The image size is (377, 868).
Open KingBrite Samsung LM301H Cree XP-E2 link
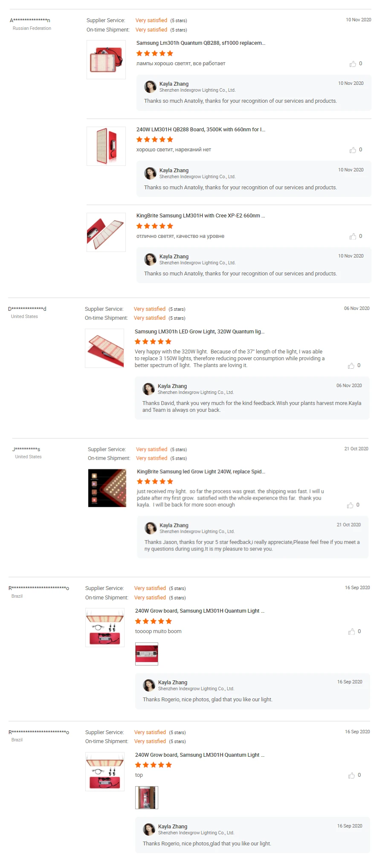tap(201, 216)
